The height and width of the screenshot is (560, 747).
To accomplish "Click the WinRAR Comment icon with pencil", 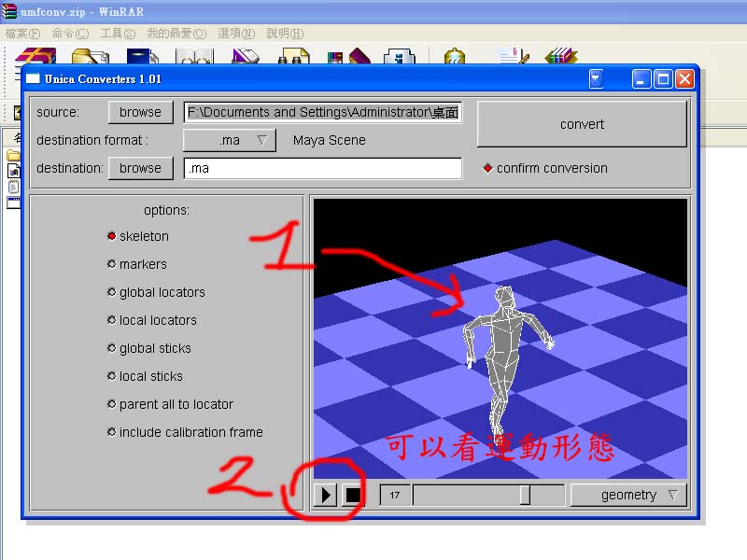I will click(513, 56).
